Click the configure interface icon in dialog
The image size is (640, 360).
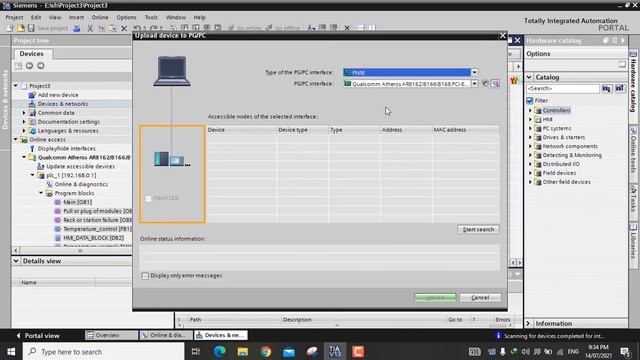click(495, 84)
